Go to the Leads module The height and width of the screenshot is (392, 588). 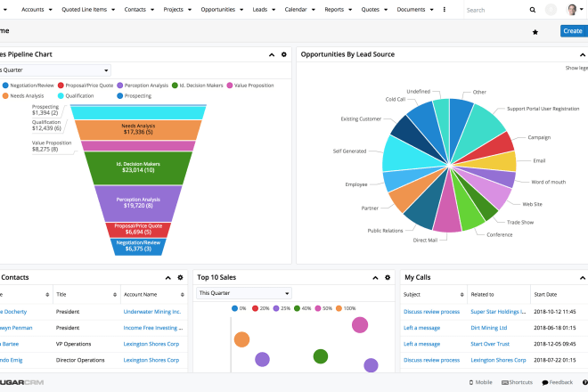[260, 10]
